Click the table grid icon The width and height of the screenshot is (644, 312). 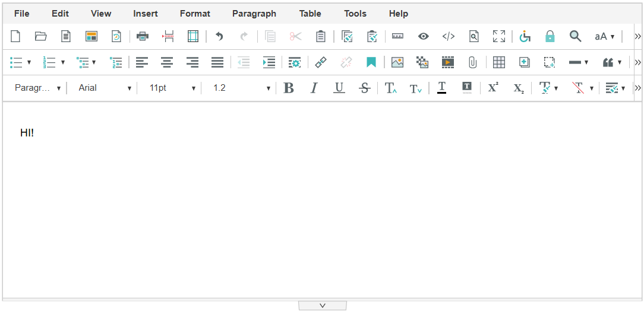tap(498, 62)
